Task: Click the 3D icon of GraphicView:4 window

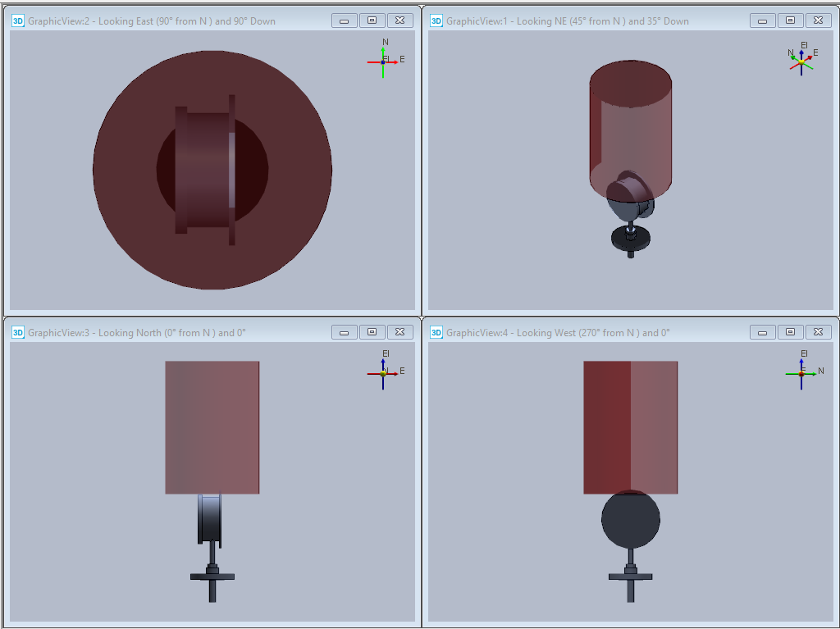Action: point(436,332)
